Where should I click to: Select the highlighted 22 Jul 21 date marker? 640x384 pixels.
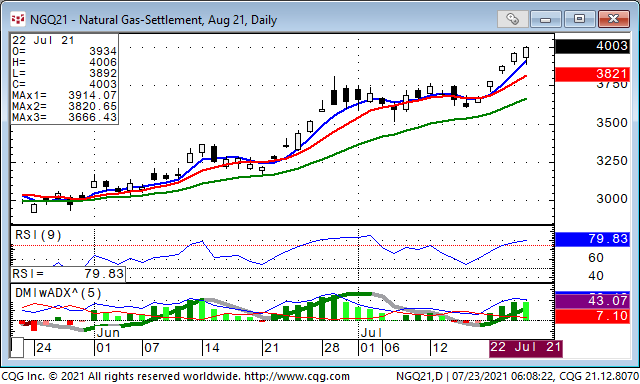pyautogui.click(x=525, y=348)
